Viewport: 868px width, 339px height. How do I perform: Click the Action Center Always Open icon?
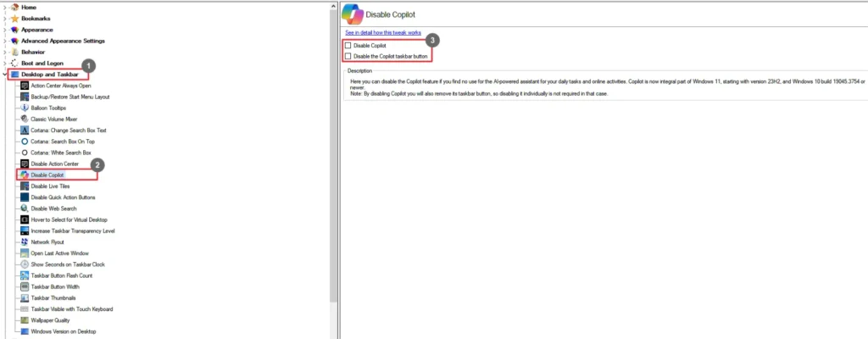(x=25, y=86)
